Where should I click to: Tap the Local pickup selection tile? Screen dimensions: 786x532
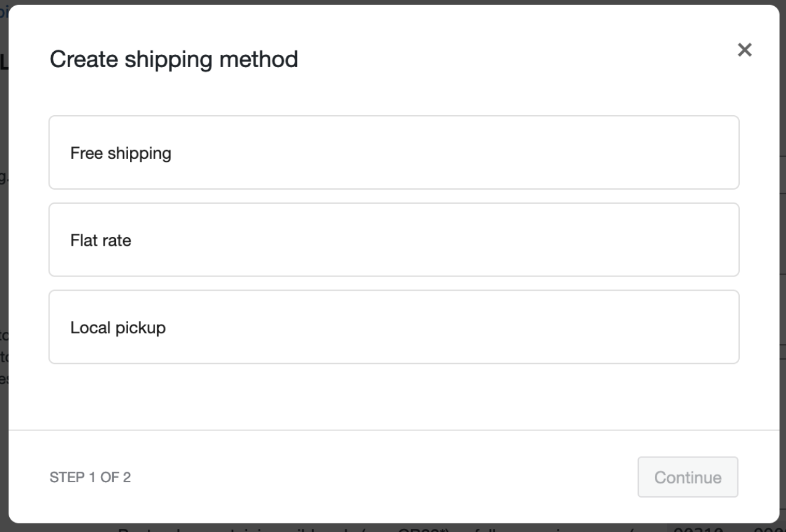[393, 327]
